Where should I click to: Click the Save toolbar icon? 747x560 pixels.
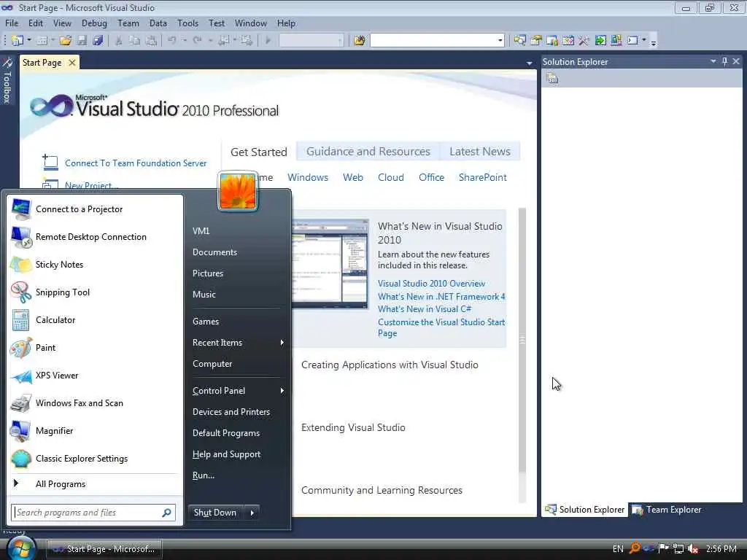coord(82,41)
